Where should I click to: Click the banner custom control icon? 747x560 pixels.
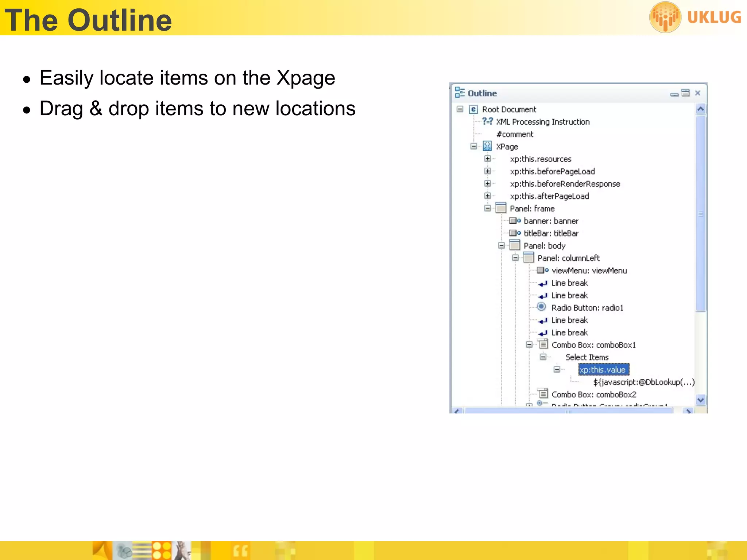(515, 221)
